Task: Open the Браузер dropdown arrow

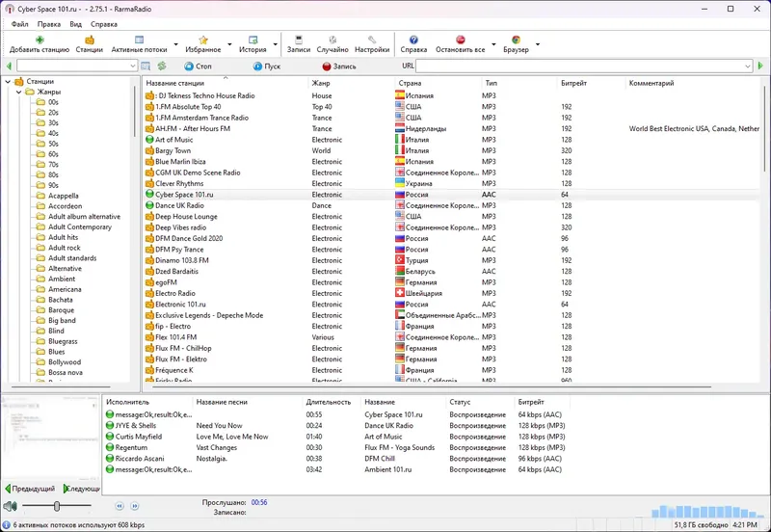Action: tap(538, 44)
